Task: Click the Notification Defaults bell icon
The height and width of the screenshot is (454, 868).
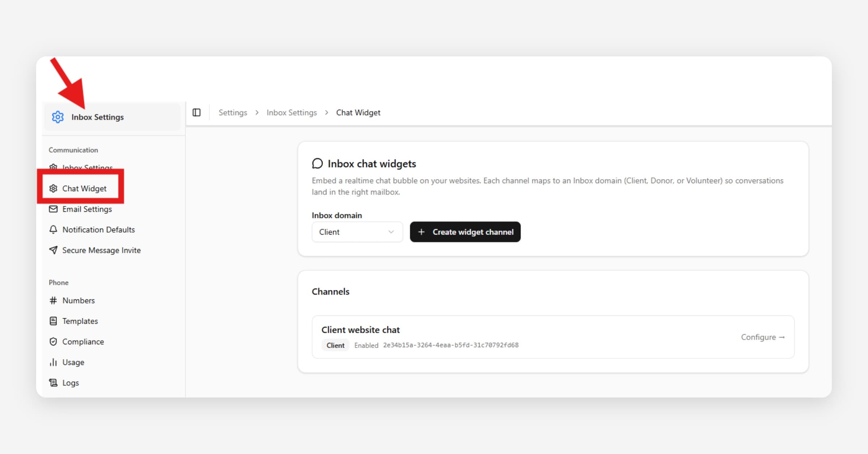Action: tap(53, 230)
